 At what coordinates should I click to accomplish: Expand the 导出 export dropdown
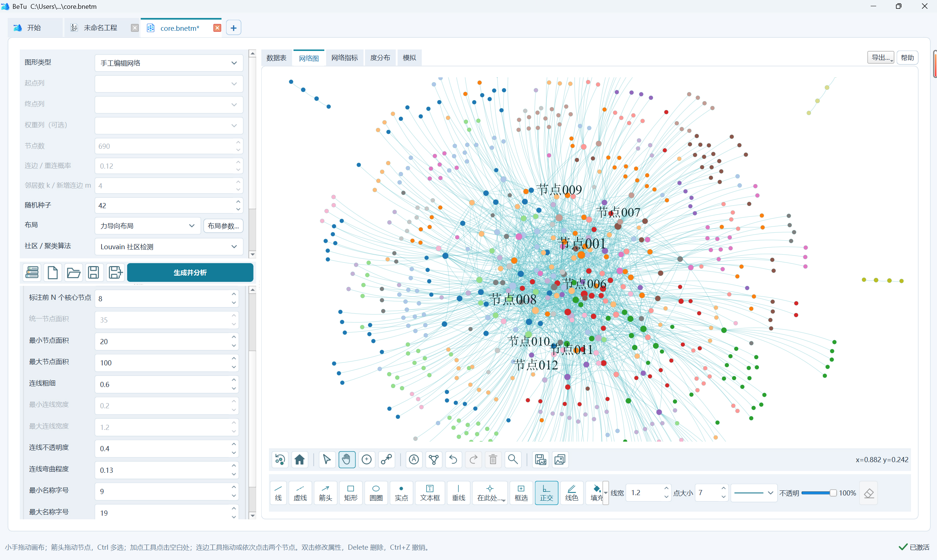coord(881,58)
